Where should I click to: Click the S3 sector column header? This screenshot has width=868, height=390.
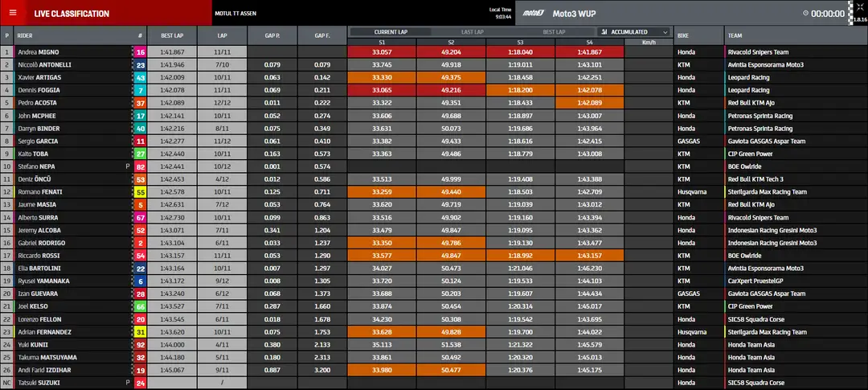520,42
